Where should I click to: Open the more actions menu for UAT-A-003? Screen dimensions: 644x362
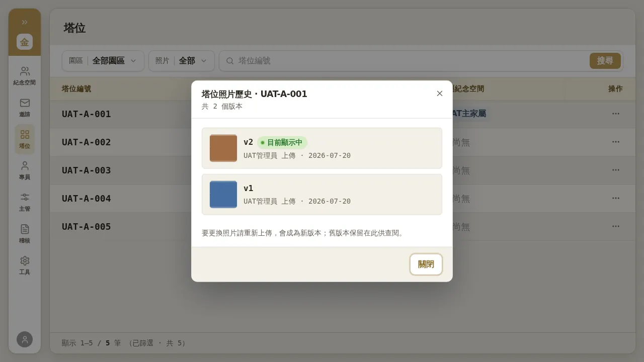click(616, 170)
